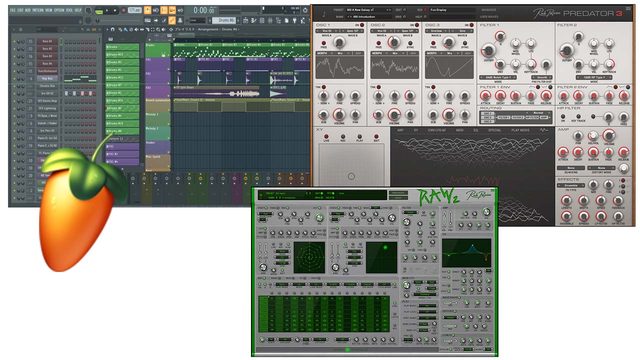Viewport: 640px width, 360px height.
Task: Open the VIEW menu in FL Studio
Action: pyautogui.click(x=49, y=10)
